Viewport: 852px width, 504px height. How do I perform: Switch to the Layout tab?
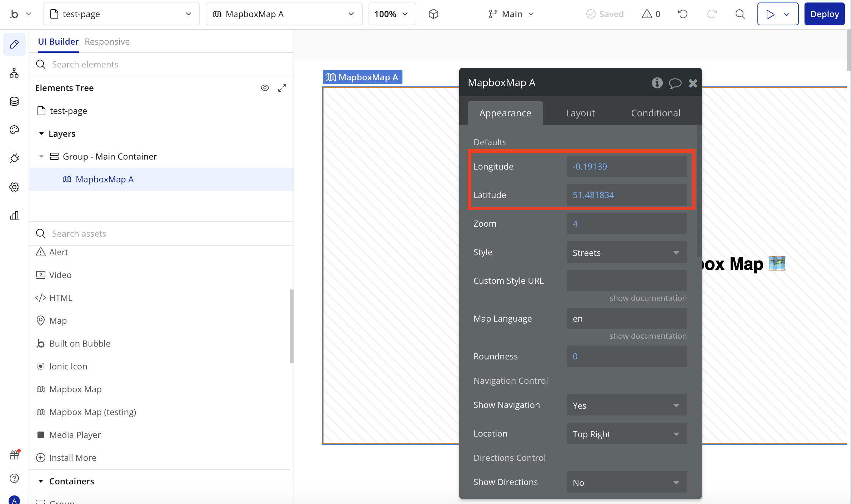(580, 113)
